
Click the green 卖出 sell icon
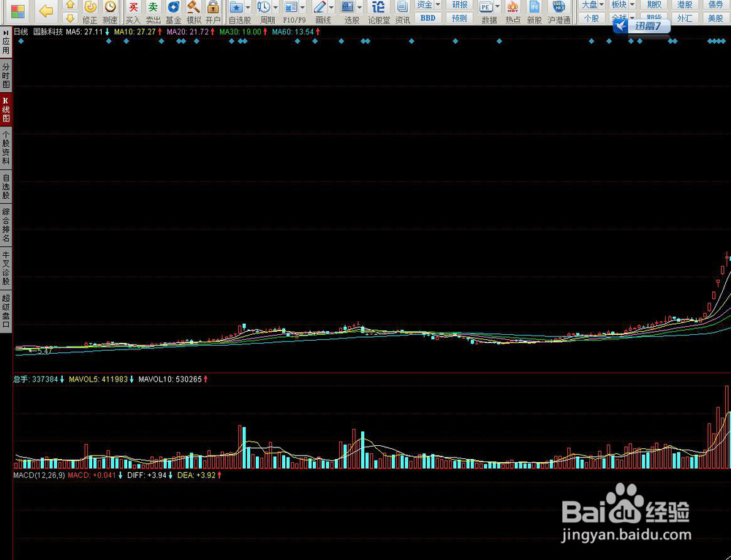tap(154, 12)
